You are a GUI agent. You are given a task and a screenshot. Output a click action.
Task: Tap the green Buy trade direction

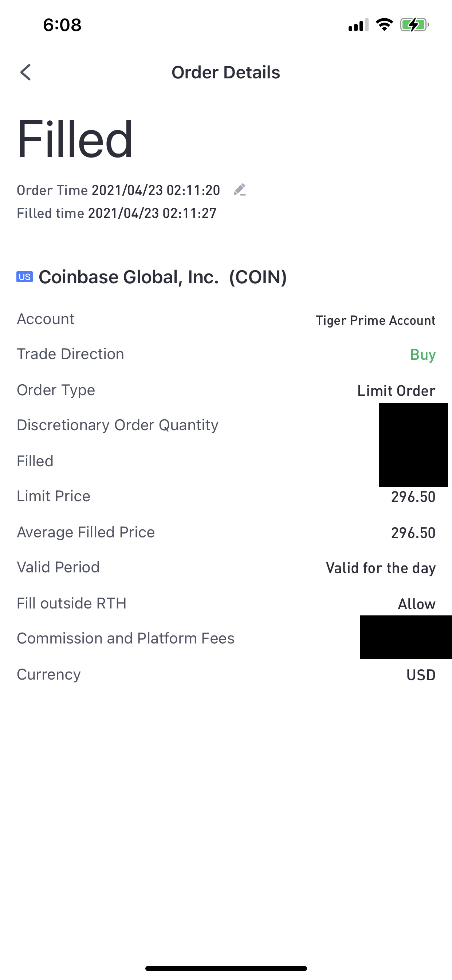(423, 355)
